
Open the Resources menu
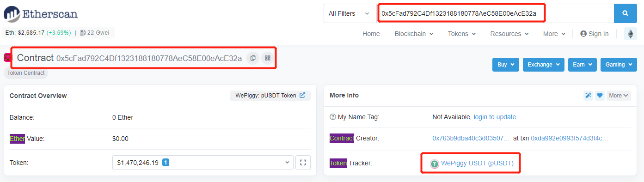coord(509,34)
